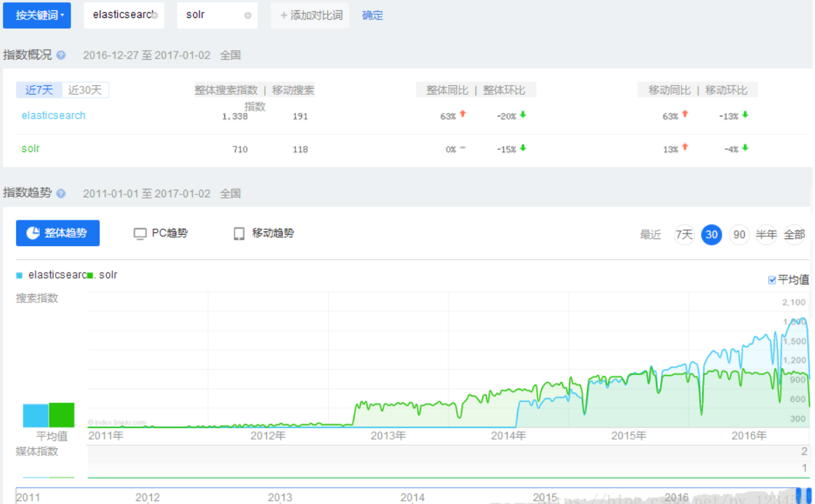Click the 移动环比 header label
Image resolution: width=815 pixels, height=504 pixels.
[726, 90]
